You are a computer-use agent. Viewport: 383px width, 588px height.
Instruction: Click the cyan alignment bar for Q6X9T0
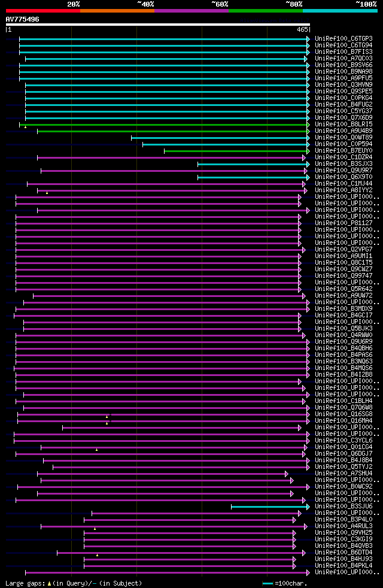pyautogui.click(x=254, y=177)
